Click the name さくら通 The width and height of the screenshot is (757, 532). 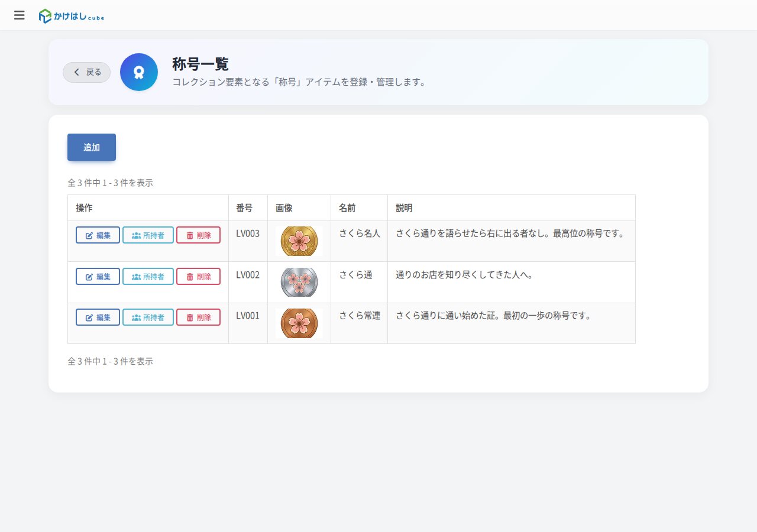pyautogui.click(x=355, y=275)
